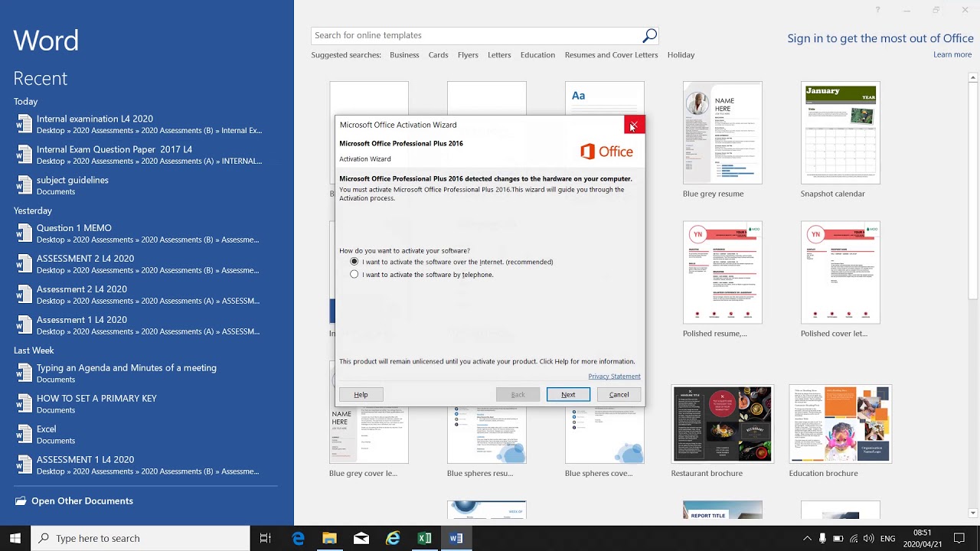
Task: Select the Flyers suggested search
Action: 468,55
